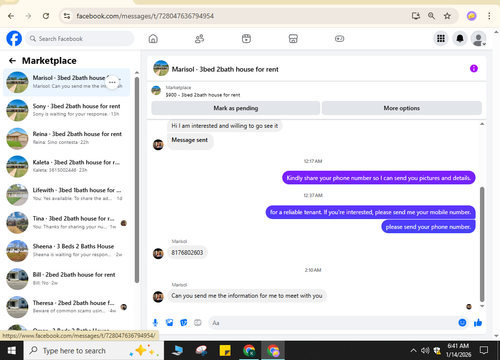Open the Friends icon in top navigation
Viewport: 500px width, 360px height.
click(199, 39)
